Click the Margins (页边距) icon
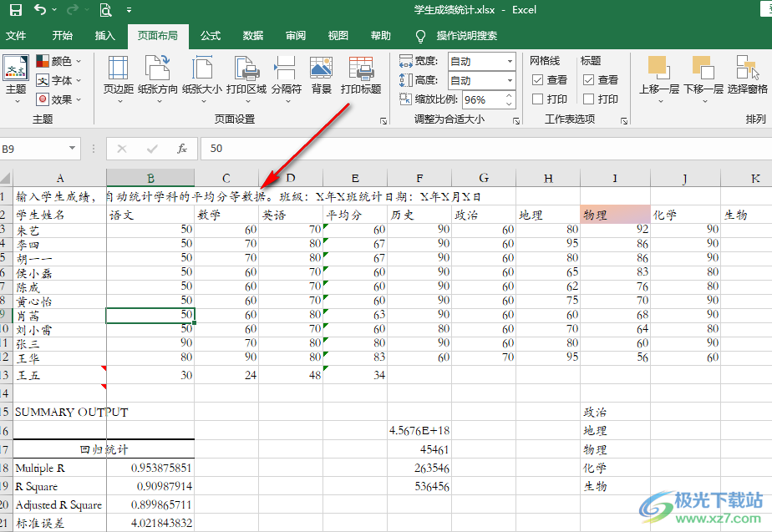The height and width of the screenshot is (532, 772). coord(118,68)
